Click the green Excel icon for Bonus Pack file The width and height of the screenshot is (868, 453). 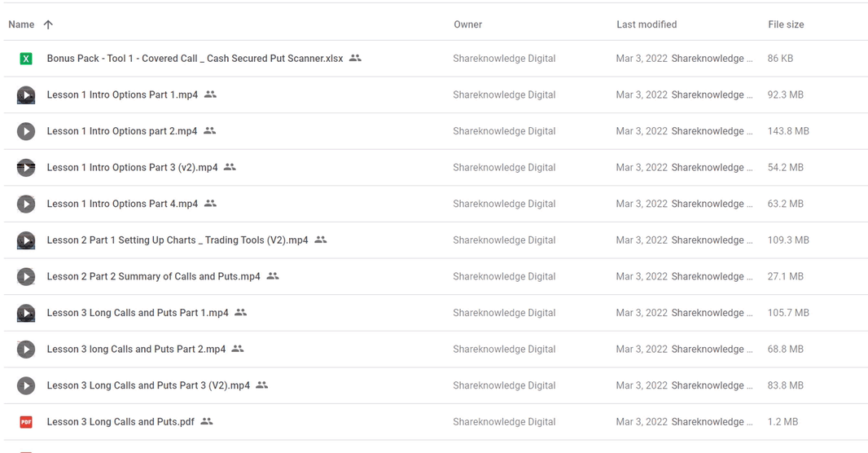pyautogui.click(x=25, y=59)
